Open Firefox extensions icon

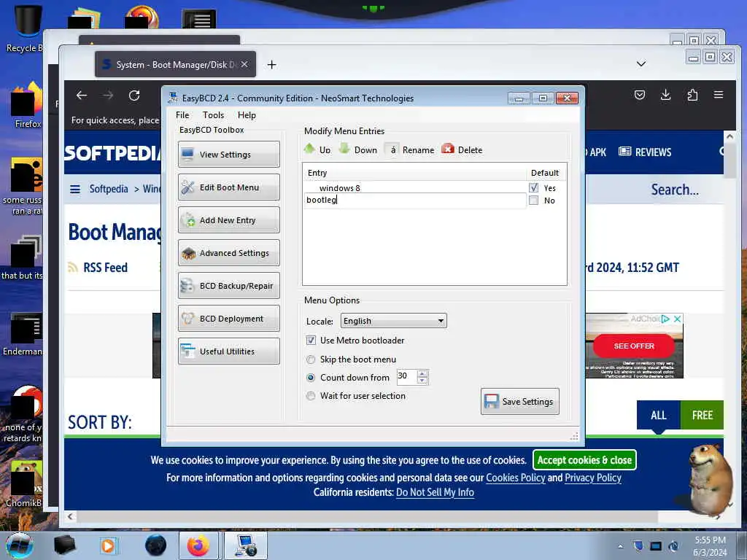(x=693, y=95)
